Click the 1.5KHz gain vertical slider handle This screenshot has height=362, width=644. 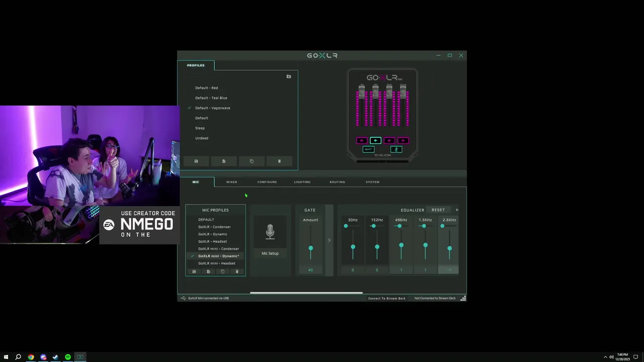[425, 245]
